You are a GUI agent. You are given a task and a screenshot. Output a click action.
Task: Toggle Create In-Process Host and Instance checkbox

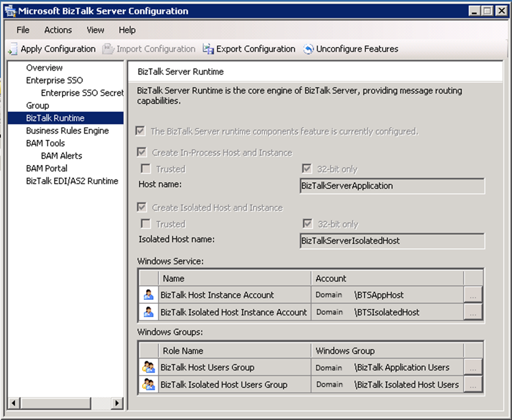tap(141, 153)
